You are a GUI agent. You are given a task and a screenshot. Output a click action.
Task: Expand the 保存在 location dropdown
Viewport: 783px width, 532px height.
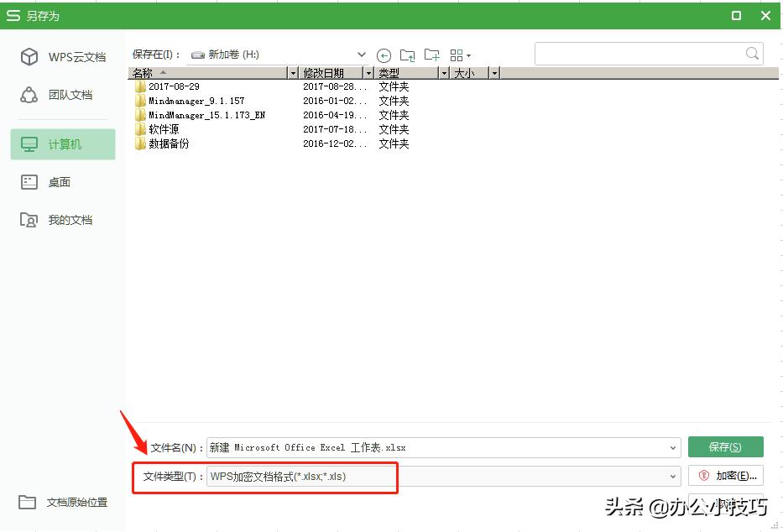click(x=361, y=54)
